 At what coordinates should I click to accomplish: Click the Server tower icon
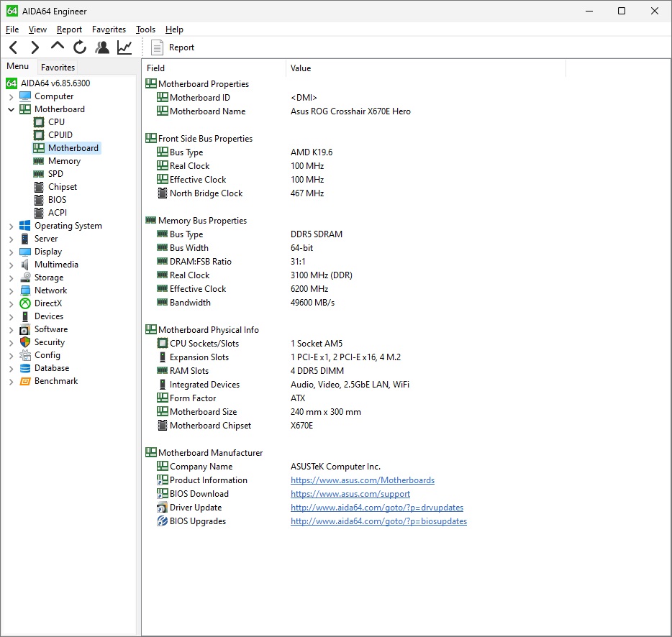[x=25, y=239]
